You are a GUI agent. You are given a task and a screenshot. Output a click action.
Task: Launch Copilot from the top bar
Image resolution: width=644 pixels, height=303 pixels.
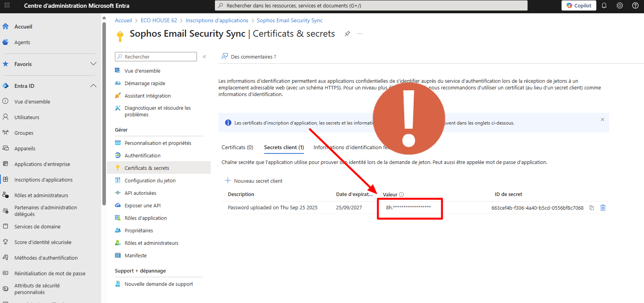click(579, 5)
